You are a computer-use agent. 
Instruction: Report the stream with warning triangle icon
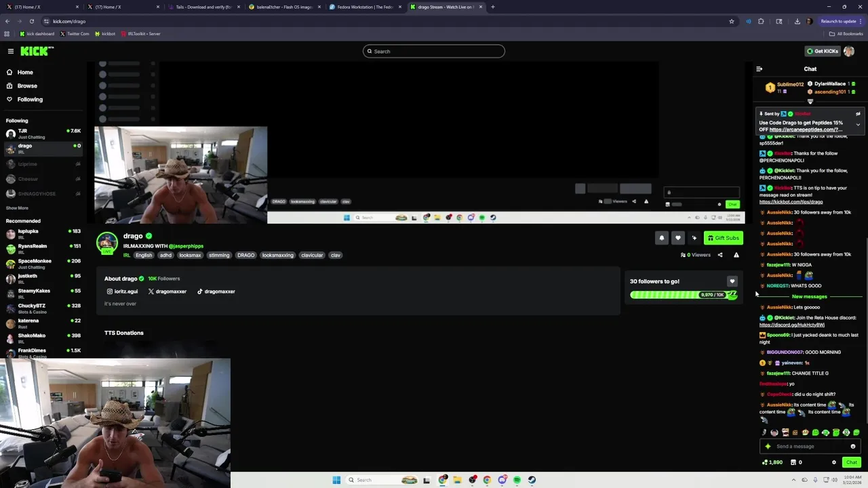click(736, 255)
